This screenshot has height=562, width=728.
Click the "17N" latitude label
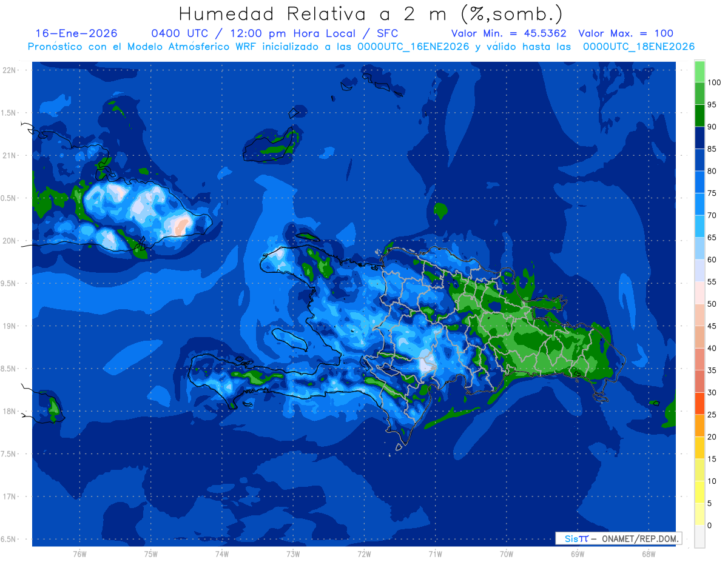click(9, 497)
